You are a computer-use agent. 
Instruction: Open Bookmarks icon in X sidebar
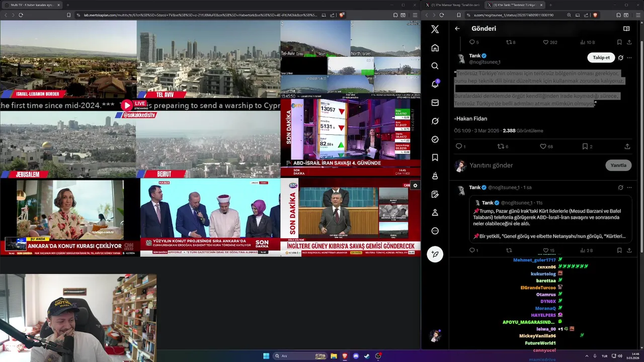435,157
